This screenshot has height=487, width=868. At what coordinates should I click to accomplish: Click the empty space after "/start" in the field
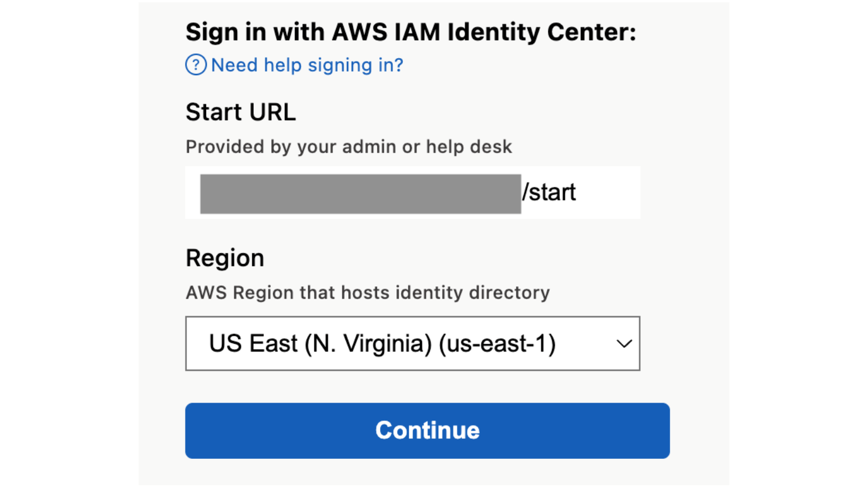(608, 192)
